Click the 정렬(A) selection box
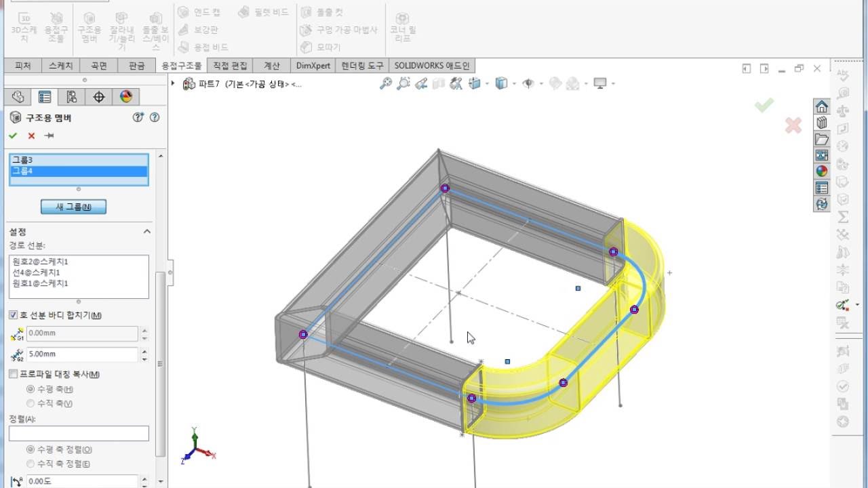 click(x=79, y=433)
